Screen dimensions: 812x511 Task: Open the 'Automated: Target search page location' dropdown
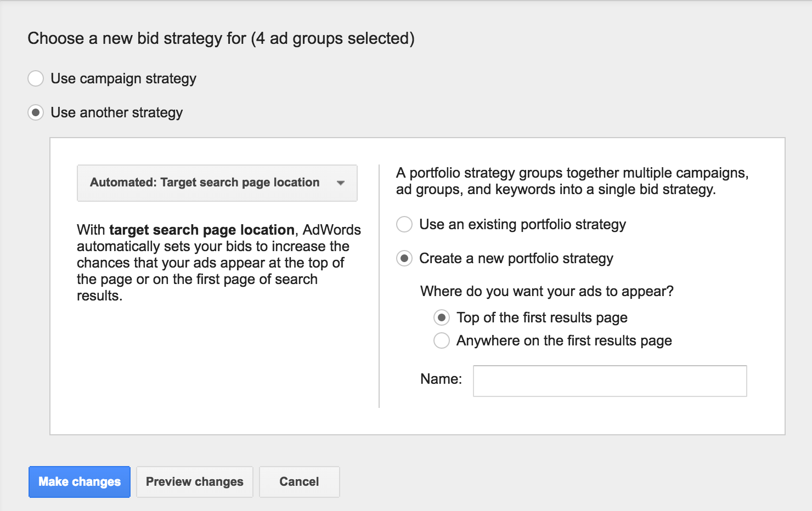pyautogui.click(x=217, y=183)
